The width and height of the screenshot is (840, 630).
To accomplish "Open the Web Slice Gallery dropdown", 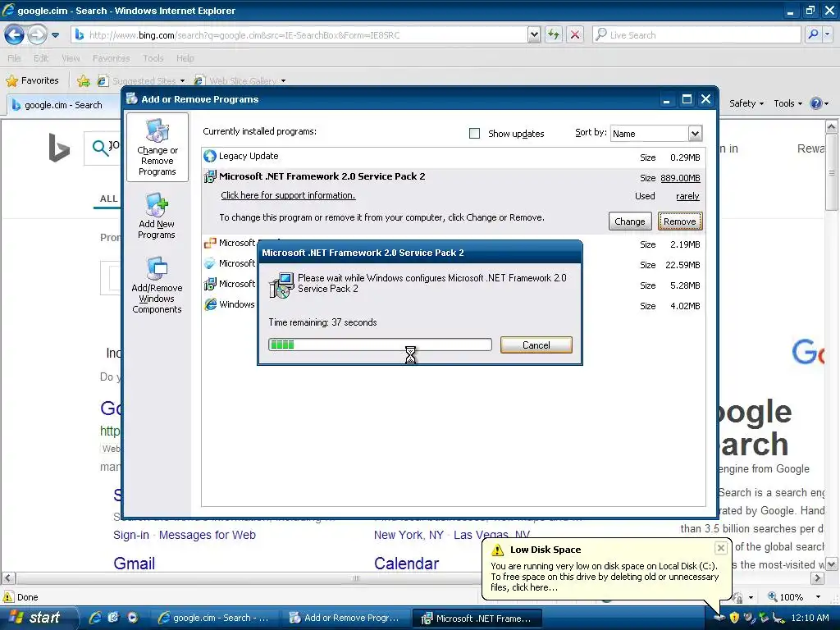I will tap(283, 81).
